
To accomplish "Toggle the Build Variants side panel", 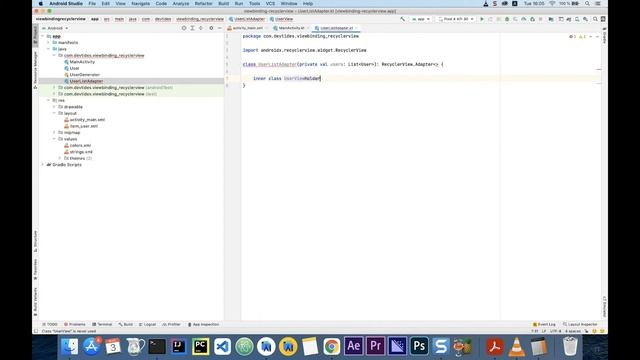I will 36,302.
